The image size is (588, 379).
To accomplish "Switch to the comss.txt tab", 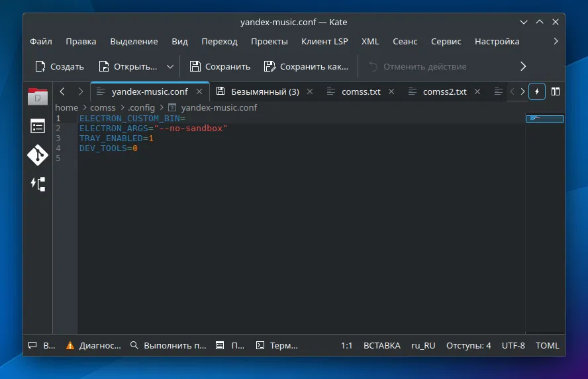I will click(x=361, y=91).
